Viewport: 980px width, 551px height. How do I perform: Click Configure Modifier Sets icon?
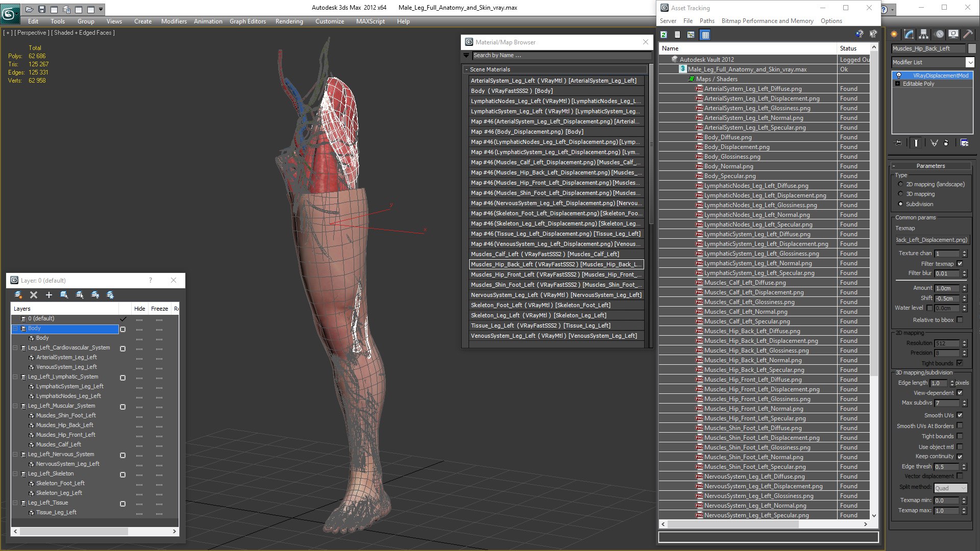(x=964, y=143)
